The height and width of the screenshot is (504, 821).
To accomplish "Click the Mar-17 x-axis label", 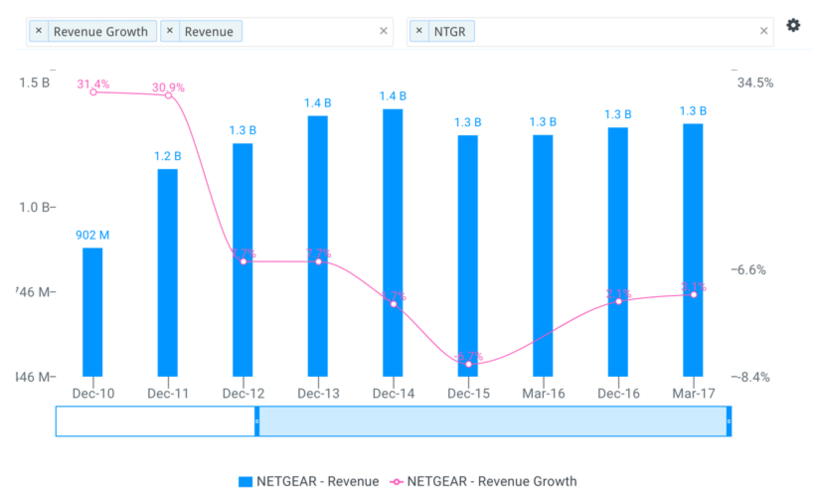I will tap(694, 394).
